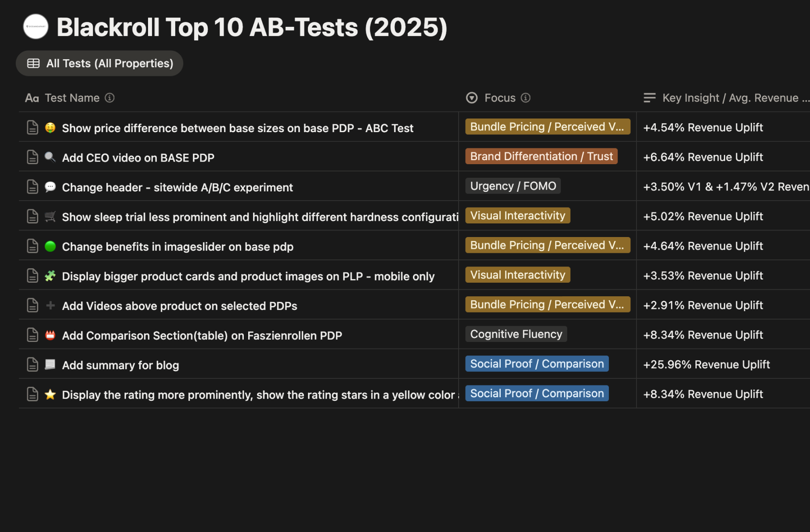Click the Brand Differentiation / Trust tag
This screenshot has width=810, height=532.
pos(541,156)
